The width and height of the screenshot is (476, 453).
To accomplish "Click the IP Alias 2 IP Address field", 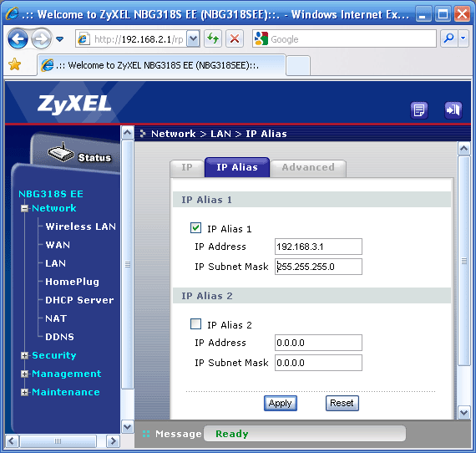I will pos(318,343).
